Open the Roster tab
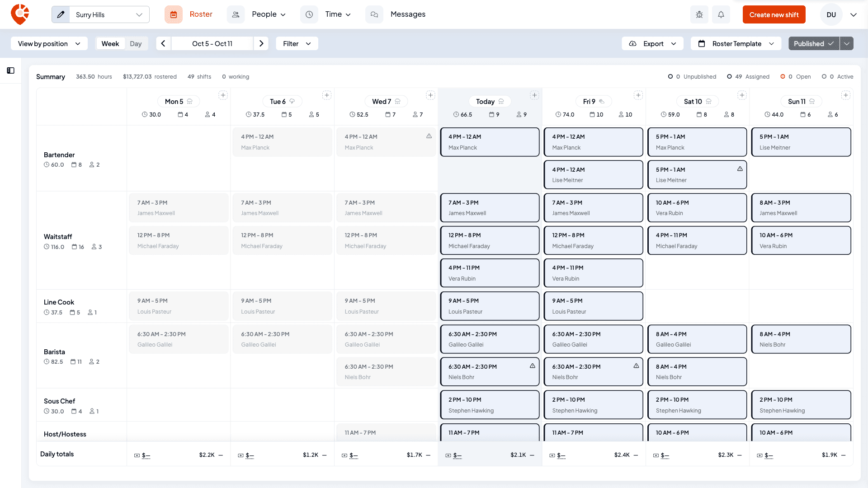The width and height of the screenshot is (868, 488). point(201,14)
